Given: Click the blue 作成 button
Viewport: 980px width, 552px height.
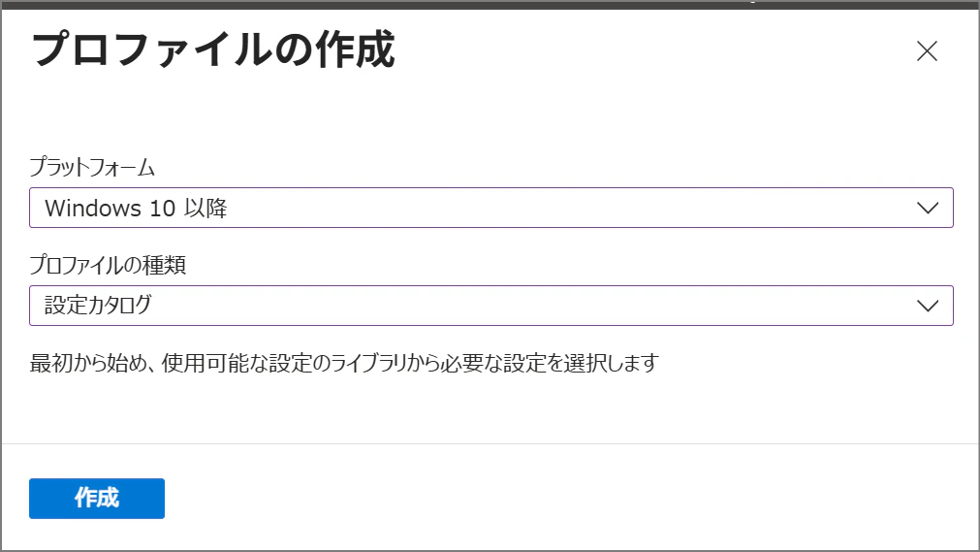Looking at the screenshot, I should pyautogui.click(x=97, y=499).
